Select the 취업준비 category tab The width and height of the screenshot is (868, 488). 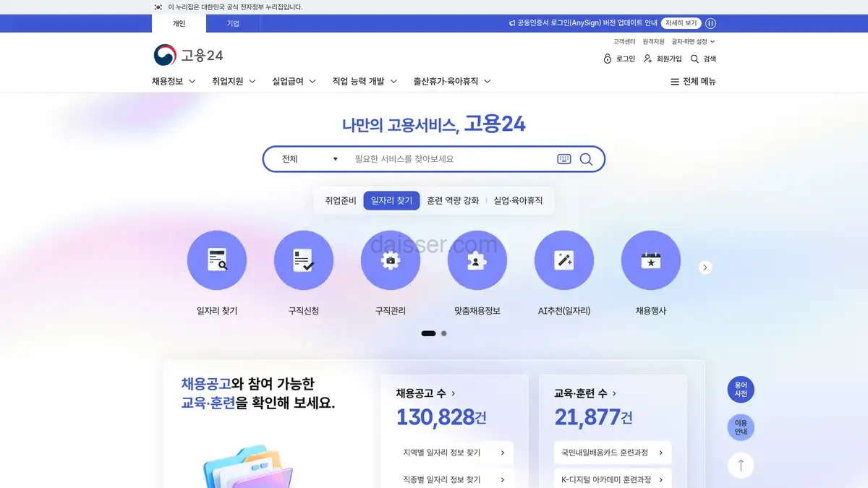coord(341,200)
